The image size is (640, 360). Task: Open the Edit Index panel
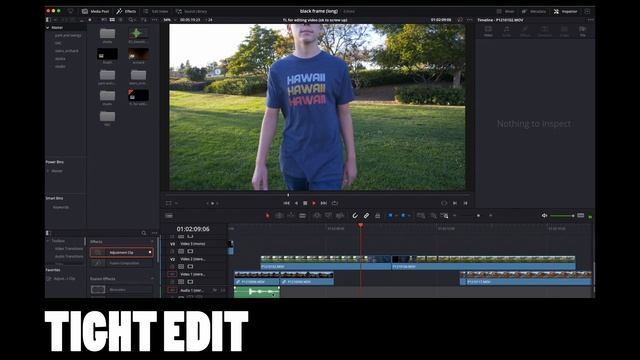(x=156, y=11)
